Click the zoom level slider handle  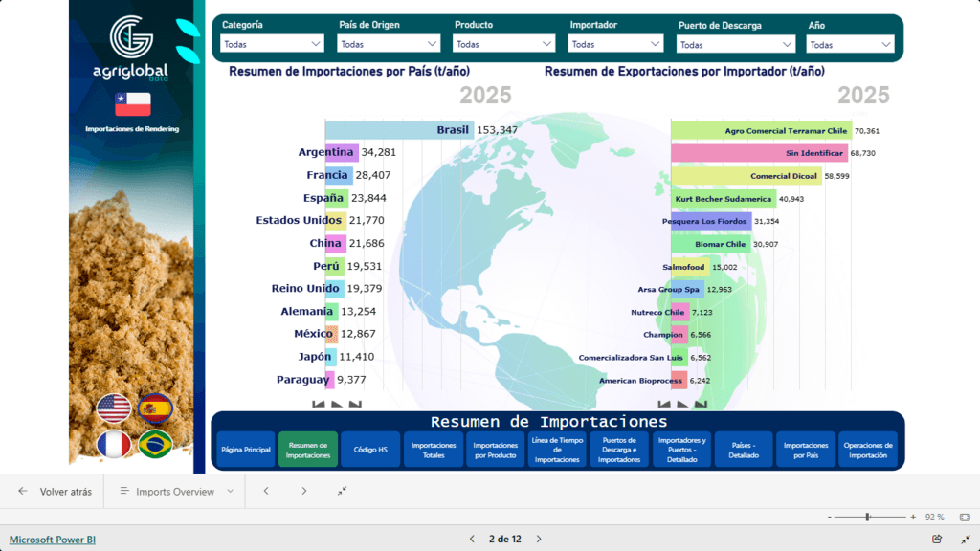click(867, 517)
